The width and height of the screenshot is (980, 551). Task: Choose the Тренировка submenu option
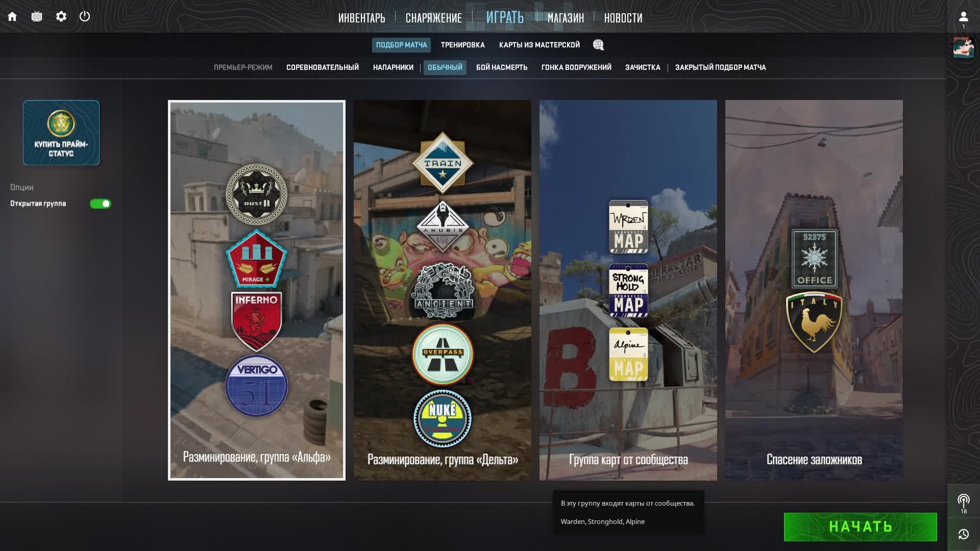point(462,45)
